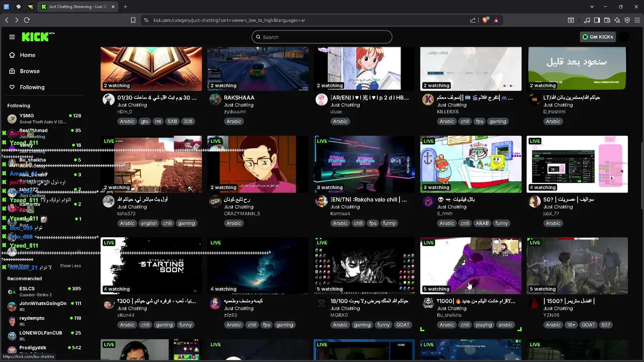Click the SXB tag
Image resolution: width=644 pixels, height=362 pixels.
pyautogui.click(x=172, y=121)
